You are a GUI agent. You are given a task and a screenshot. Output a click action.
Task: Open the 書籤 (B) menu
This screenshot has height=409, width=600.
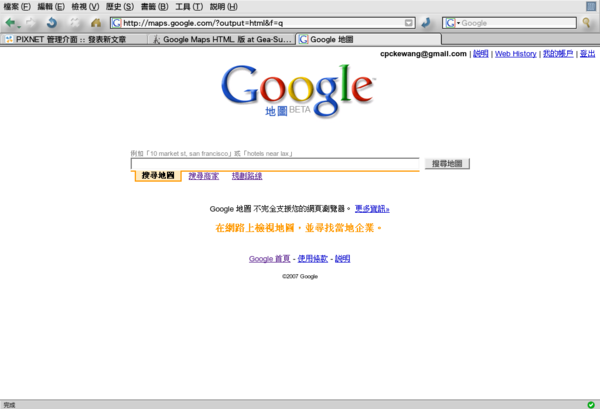(x=155, y=7)
